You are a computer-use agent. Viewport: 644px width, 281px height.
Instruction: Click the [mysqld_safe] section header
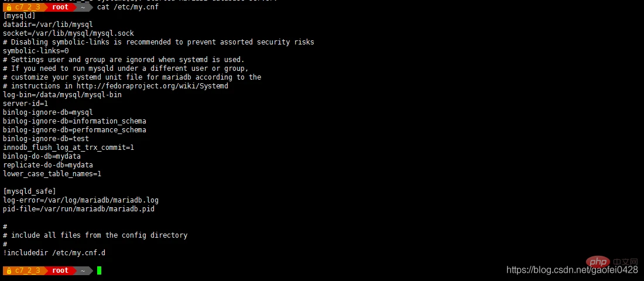29,191
